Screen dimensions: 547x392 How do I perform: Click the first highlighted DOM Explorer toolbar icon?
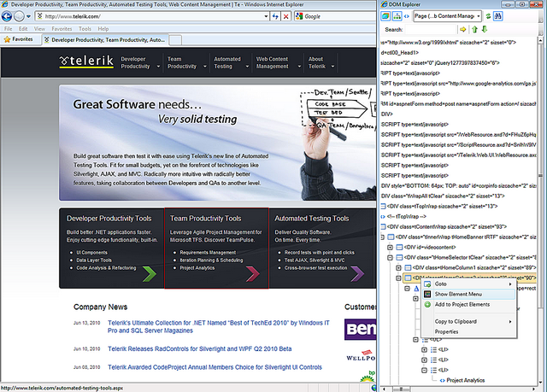(385, 16)
